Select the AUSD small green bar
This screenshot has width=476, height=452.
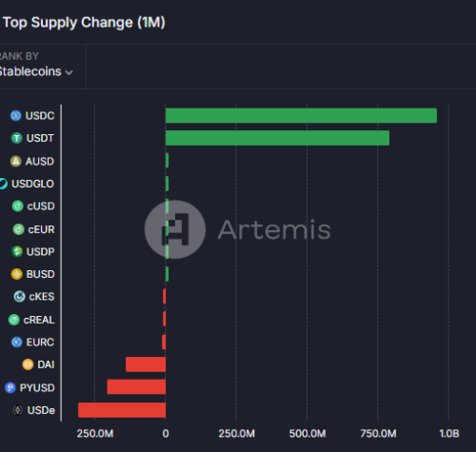pos(167,161)
